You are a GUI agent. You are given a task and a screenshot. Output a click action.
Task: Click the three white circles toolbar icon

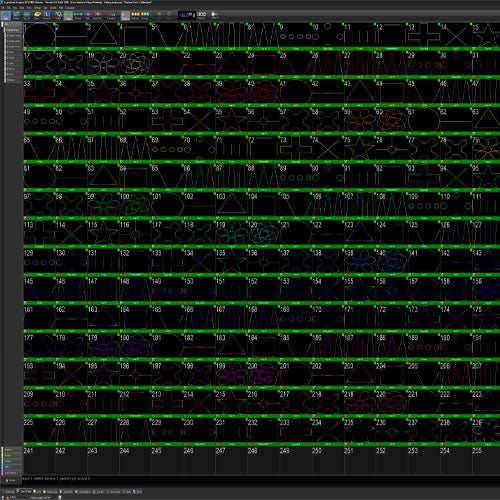[201, 15]
